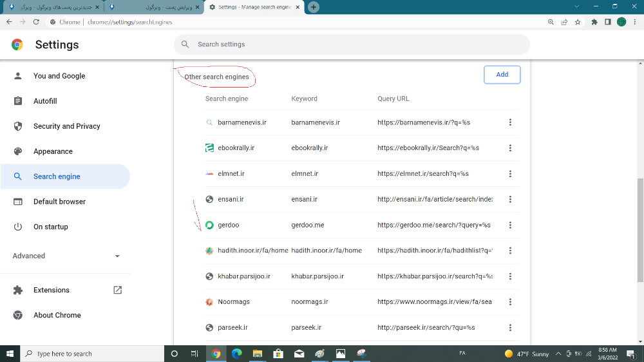
Task: Show hidden system tray icons
Action: pos(558,354)
